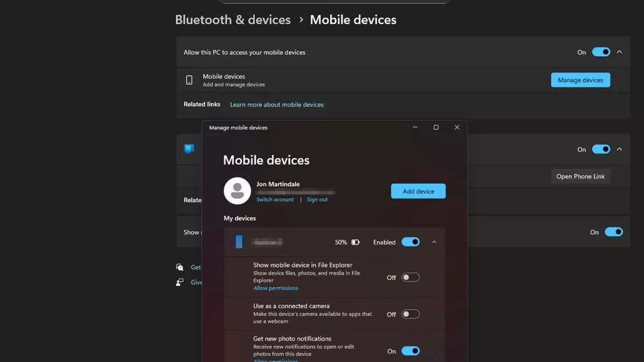Click the Give feedback icon
Image resolution: width=644 pixels, height=362 pixels.
click(180, 282)
